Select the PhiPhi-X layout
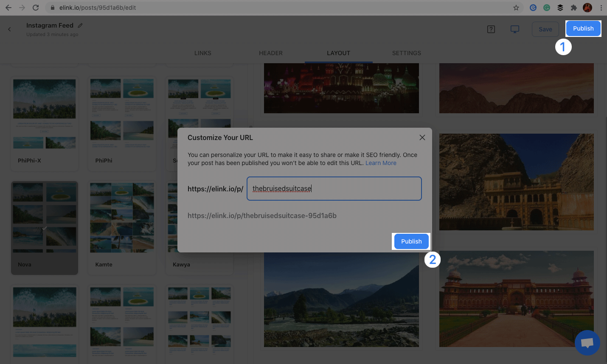Screen dimensions: 607x364 point(45,123)
